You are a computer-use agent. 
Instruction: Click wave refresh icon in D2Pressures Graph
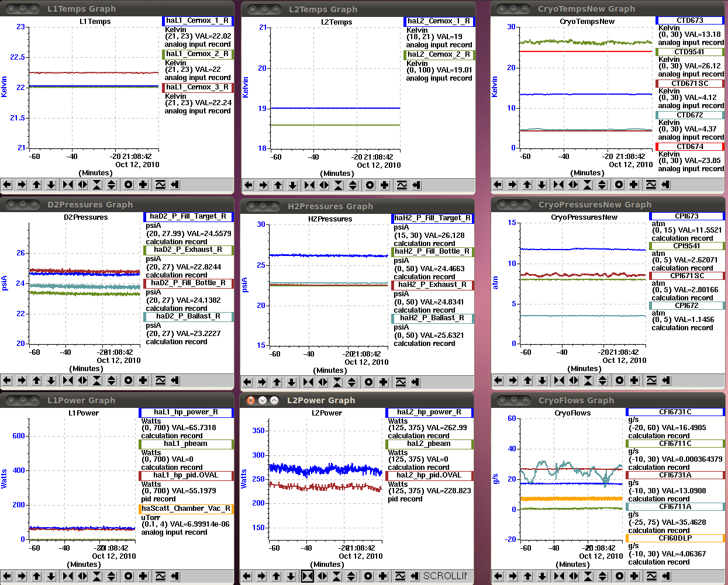point(160,380)
